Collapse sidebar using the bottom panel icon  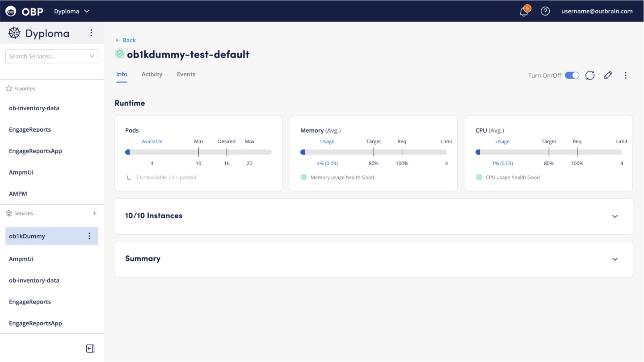point(90,349)
